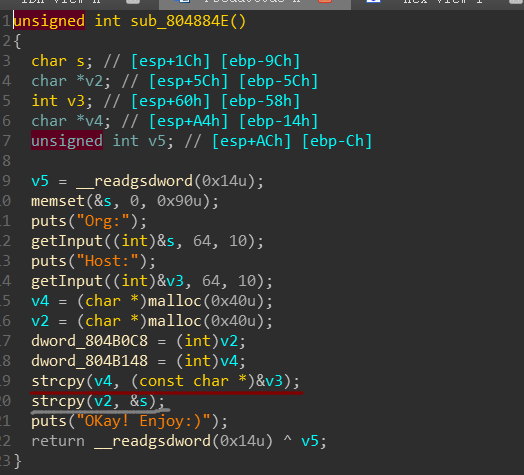Select v4 in the 'char *v4' declaration

click(94, 121)
